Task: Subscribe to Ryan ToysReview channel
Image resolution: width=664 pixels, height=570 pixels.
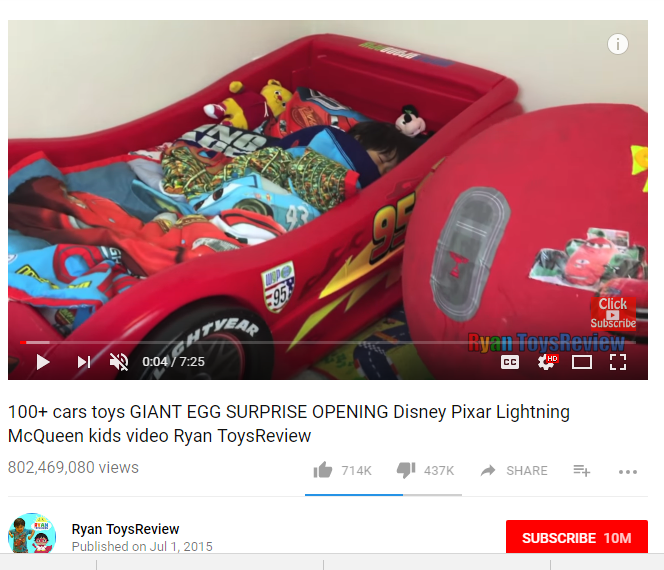Action: [577, 537]
